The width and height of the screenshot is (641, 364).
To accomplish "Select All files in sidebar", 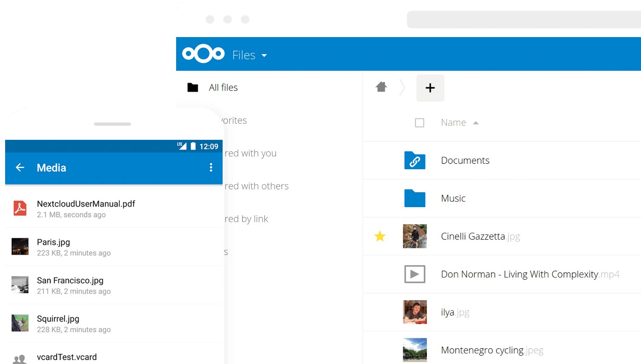I will (223, 87).
